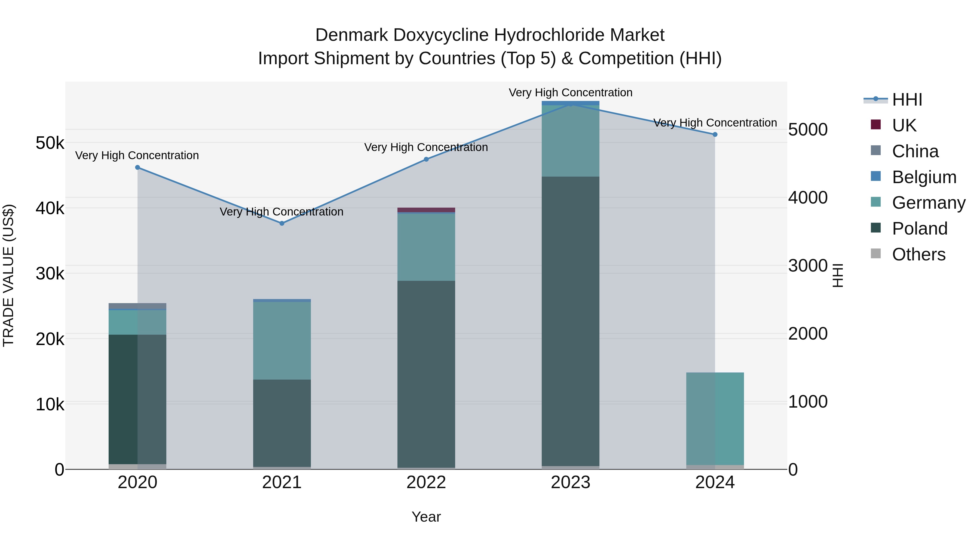Click the 'Year' axis title

(x=426, y=517)
